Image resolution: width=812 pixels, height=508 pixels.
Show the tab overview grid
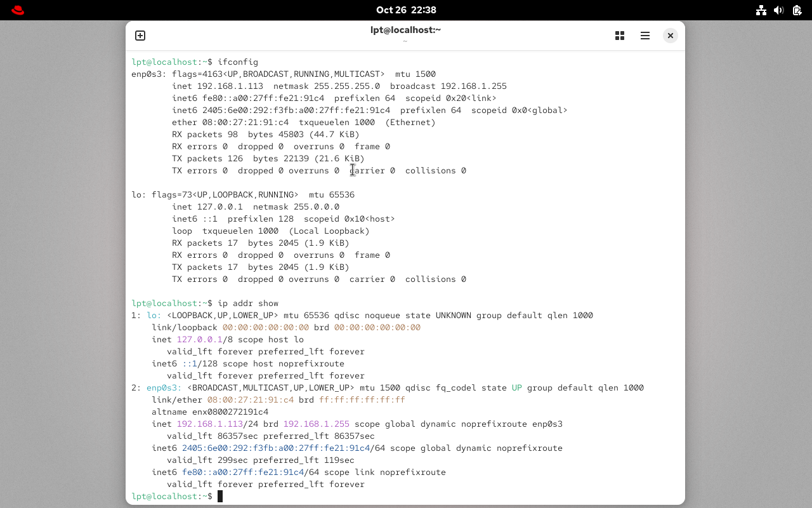(620, 36)
